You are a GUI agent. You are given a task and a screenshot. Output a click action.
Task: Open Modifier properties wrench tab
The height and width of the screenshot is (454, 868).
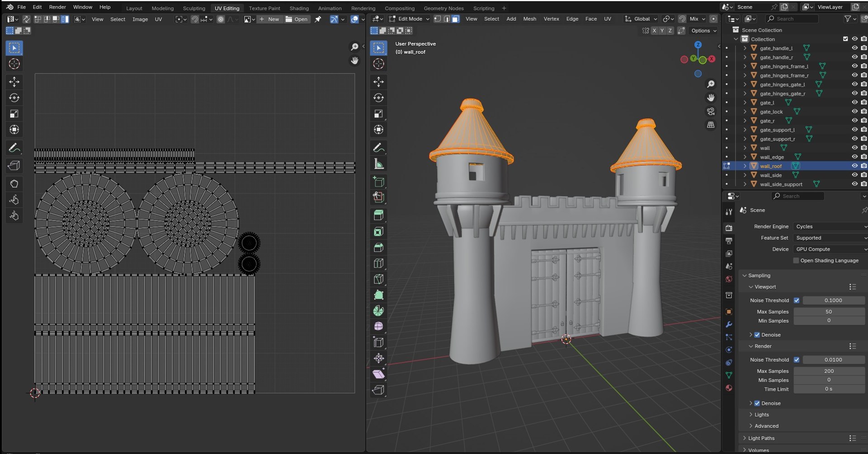point(729,324)
